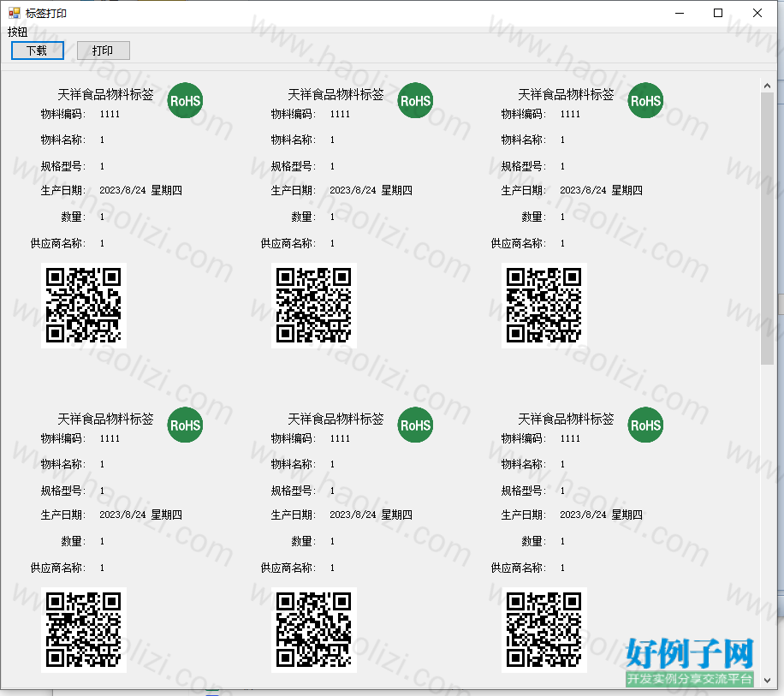This screenshot has height=696, width=784.
Task: Click the 打印 button
Action: tap(104, 51)
